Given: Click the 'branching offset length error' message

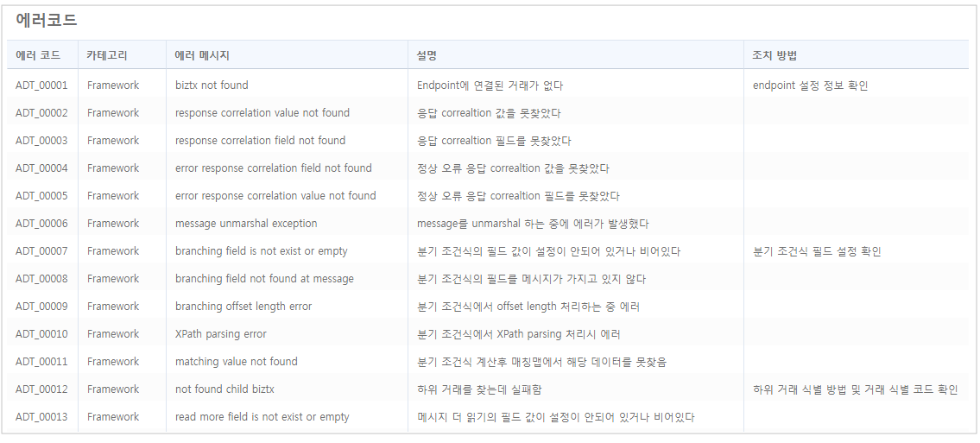Looking at the screenshot, I should pyautogui.click(x=243, y=307).
